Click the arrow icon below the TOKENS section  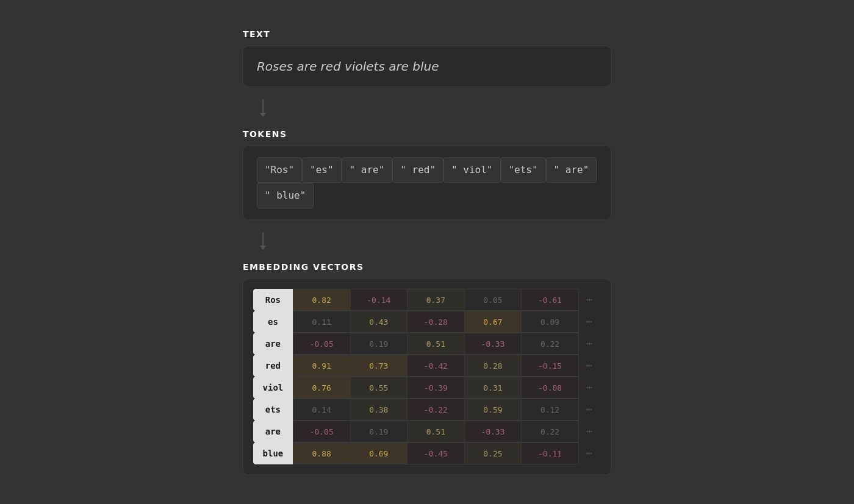click(263, 241)
